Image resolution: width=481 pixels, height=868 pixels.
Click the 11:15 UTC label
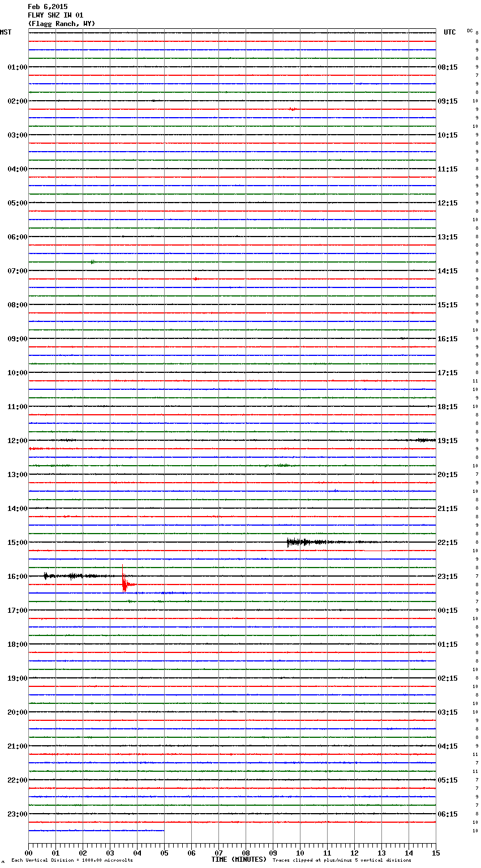[x=448, y=169]
